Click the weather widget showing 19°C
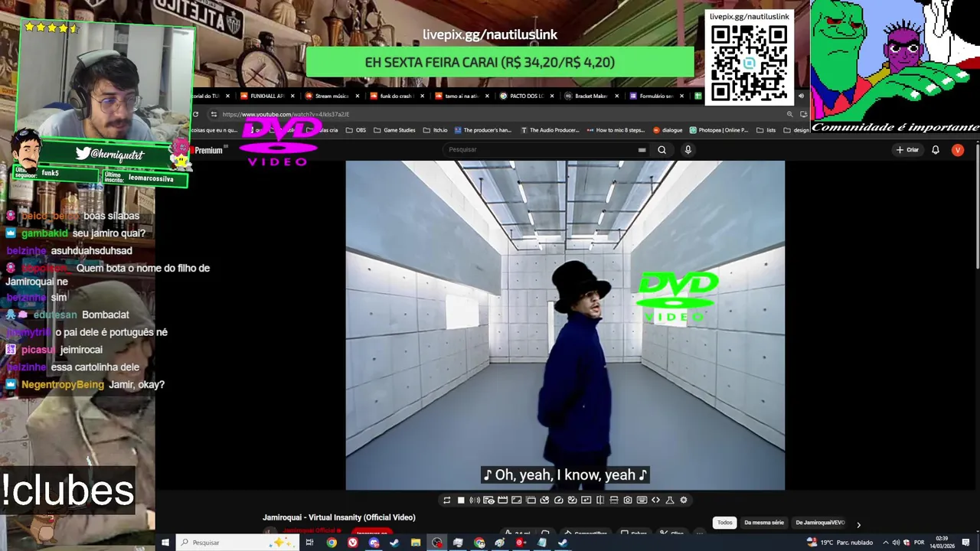The image size is (980, 551). (839, 543)
